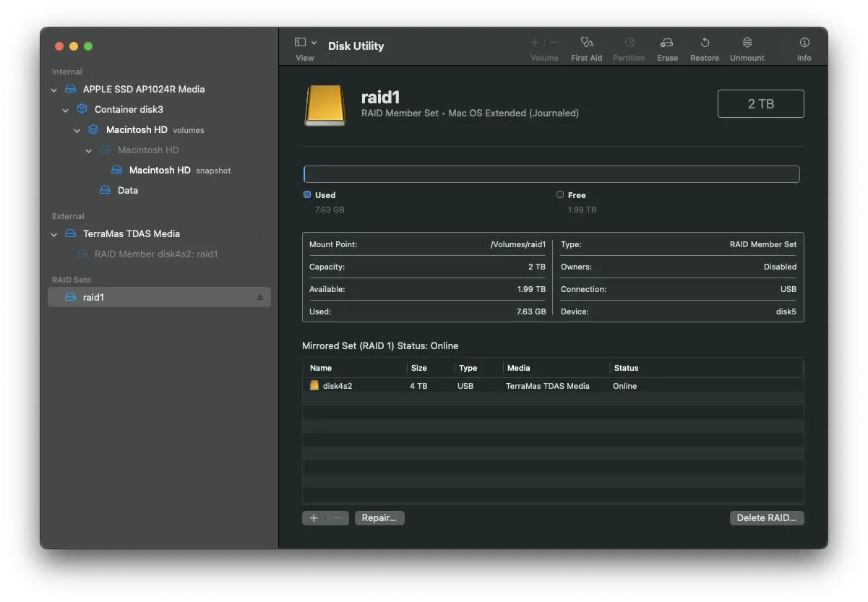Viewport: 868px width, 602px height.
Task: Click the red close window button
Action: click(59, 46)
